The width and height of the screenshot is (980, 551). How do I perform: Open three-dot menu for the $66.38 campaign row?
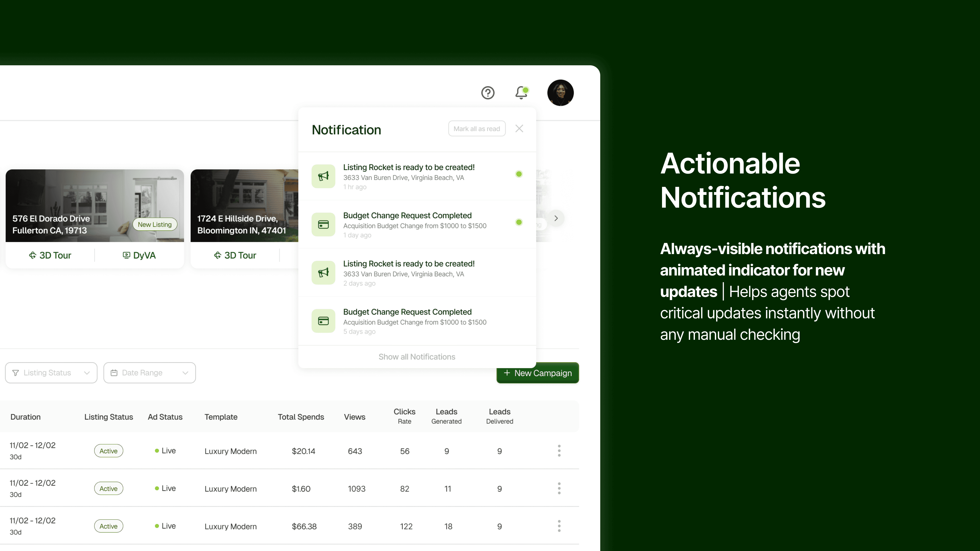pos(559,526)
